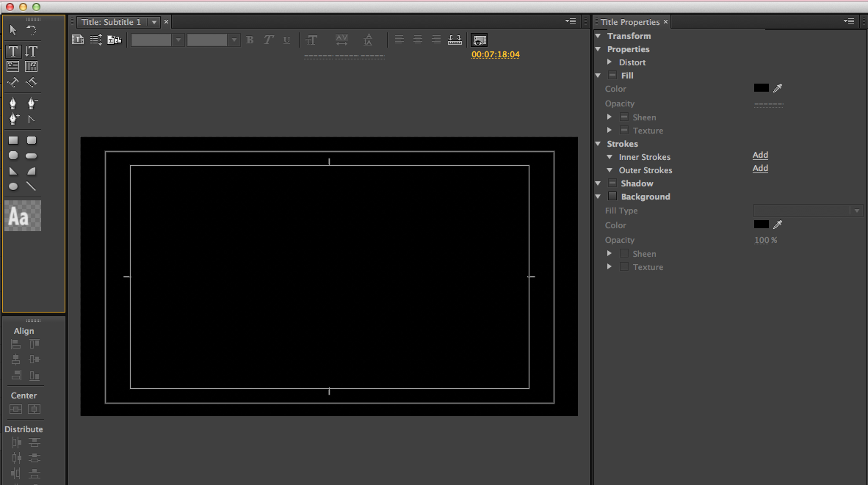This screenshot has width=868, height=485.
Task: Select the Convert Anchor Point tool
Action: 32,118
